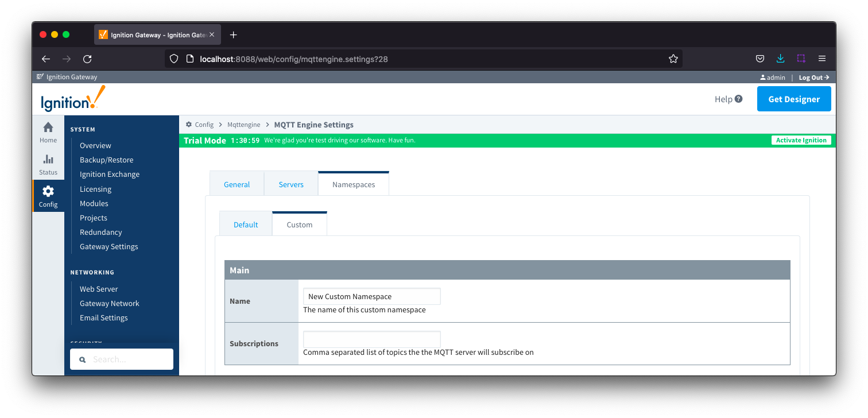Click the page info icon in address bar
This screenshot has height=418, width=868.
(x=190, y=59)
